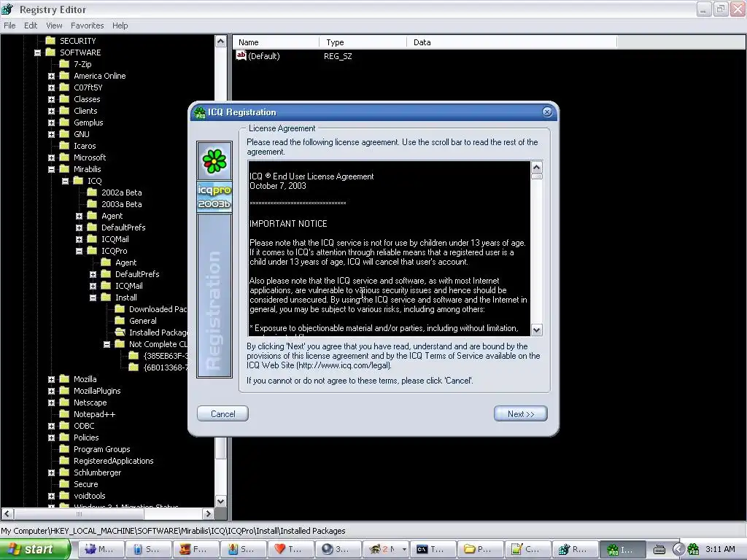747x560 pixels.
Task: Click the system clock 3:11 AM
Action: coord(720,550)
